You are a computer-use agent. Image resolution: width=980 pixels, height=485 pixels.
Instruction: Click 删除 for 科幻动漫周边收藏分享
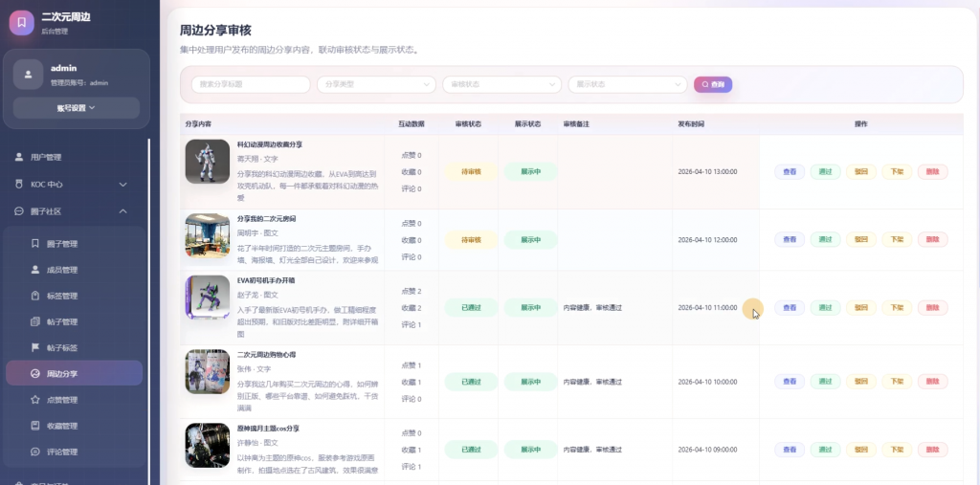932,171
